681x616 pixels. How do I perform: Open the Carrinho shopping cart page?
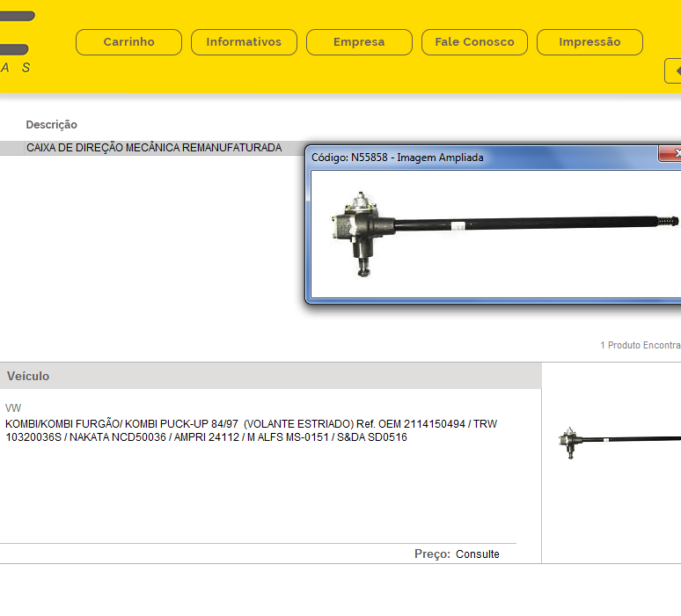tap(128, 42)
